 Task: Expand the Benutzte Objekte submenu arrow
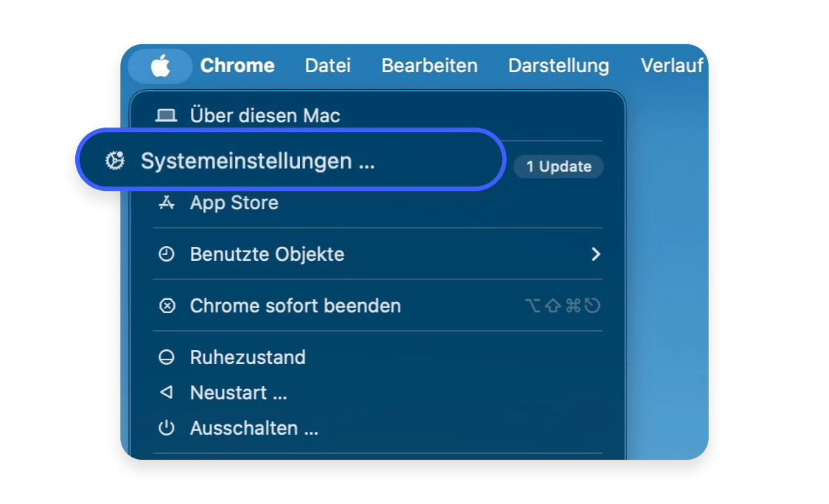click(595, 254)
